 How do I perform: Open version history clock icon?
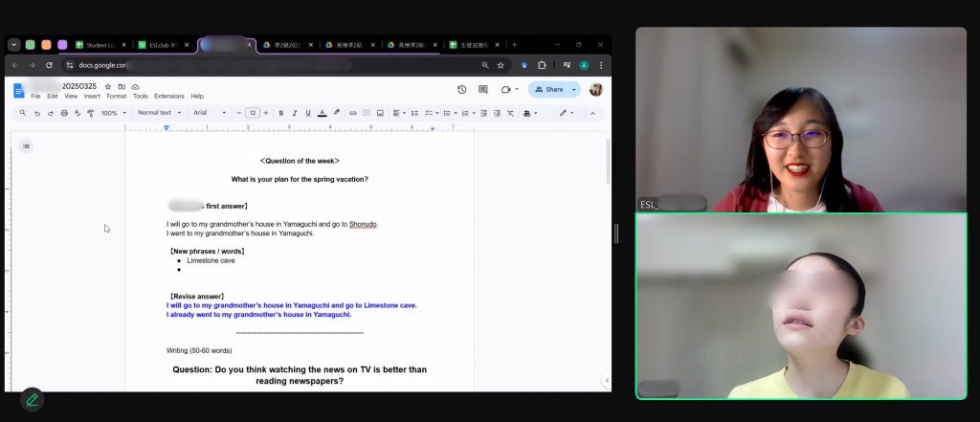click(x=462, y=89)
